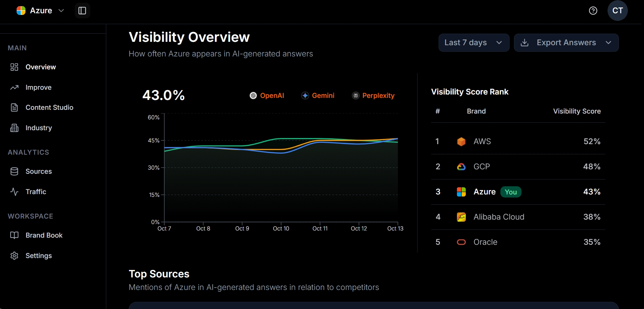Toggle the Gemini series visibility
The width and height of the screenshot is (644, 309).
(318, 96)
